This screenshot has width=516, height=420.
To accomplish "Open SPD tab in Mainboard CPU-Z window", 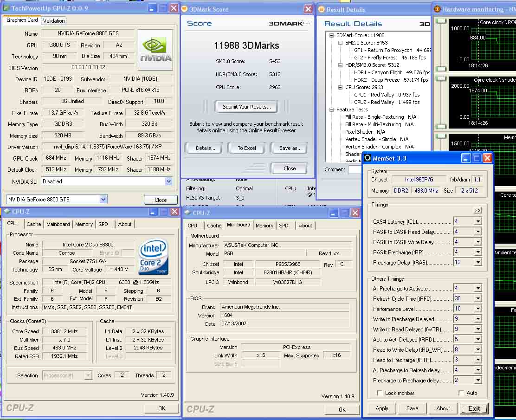I will point(284,226).
